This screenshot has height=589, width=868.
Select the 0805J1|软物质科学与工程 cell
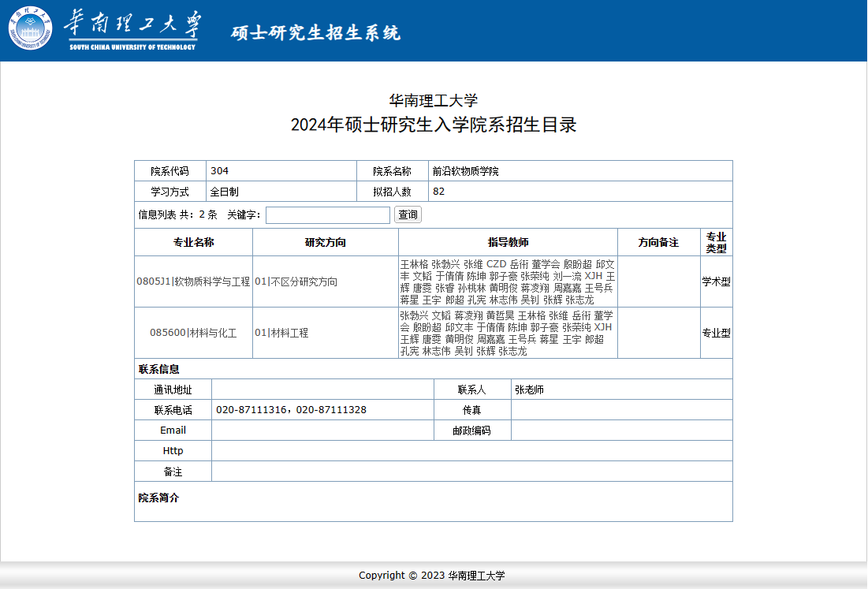point(193,281)
